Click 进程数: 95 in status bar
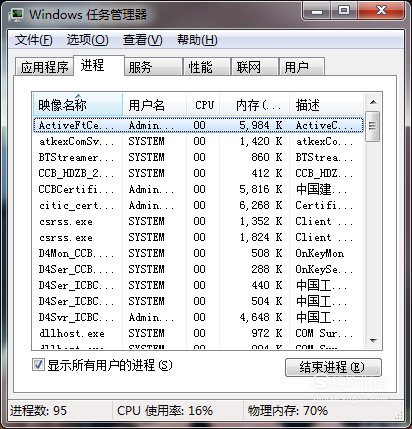 point(38,411)
